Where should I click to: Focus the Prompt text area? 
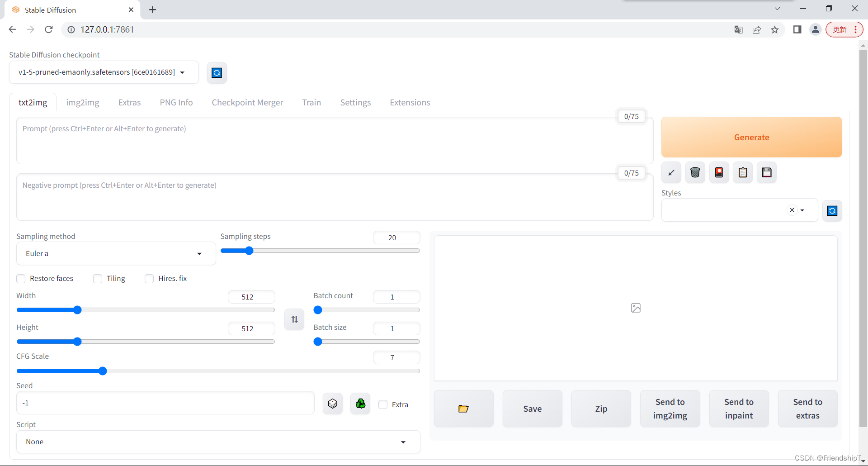[x=335, y=141]
